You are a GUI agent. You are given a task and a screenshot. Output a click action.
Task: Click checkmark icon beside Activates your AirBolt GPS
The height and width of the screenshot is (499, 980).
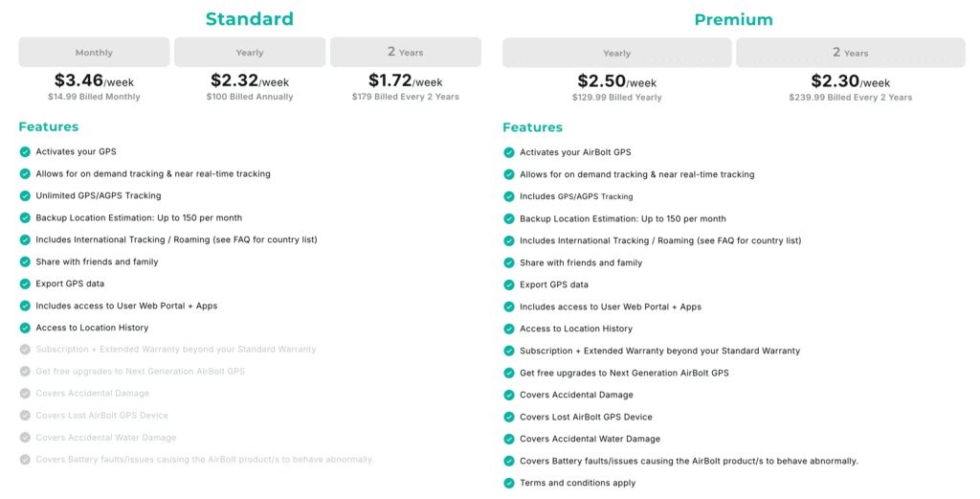pyautogui.click(x=509, y=152)
